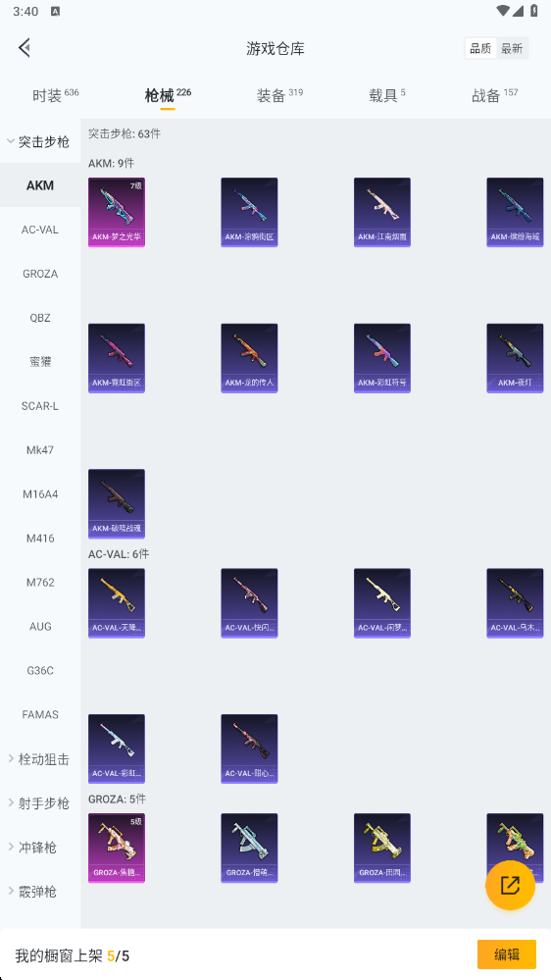Image resolution: width=551 pixels, height=980 pixels.
Task: Select the AKM-彩虹符号 skin item
Action: 381,357
